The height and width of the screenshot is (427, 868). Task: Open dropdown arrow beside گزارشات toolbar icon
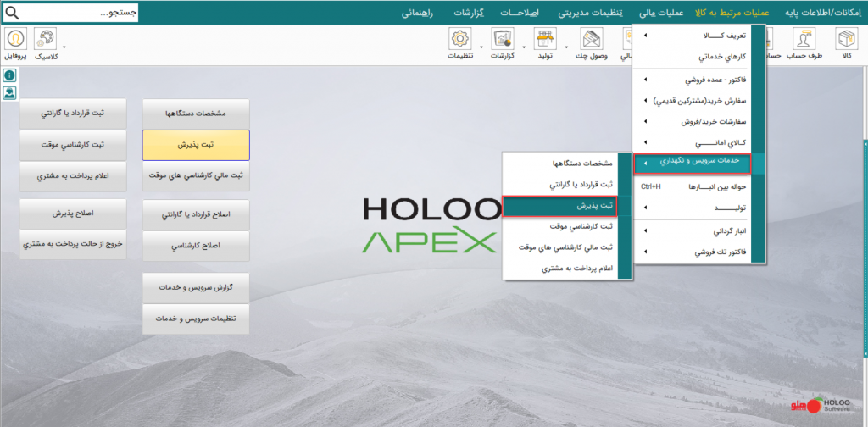click(x=526, y=47)
